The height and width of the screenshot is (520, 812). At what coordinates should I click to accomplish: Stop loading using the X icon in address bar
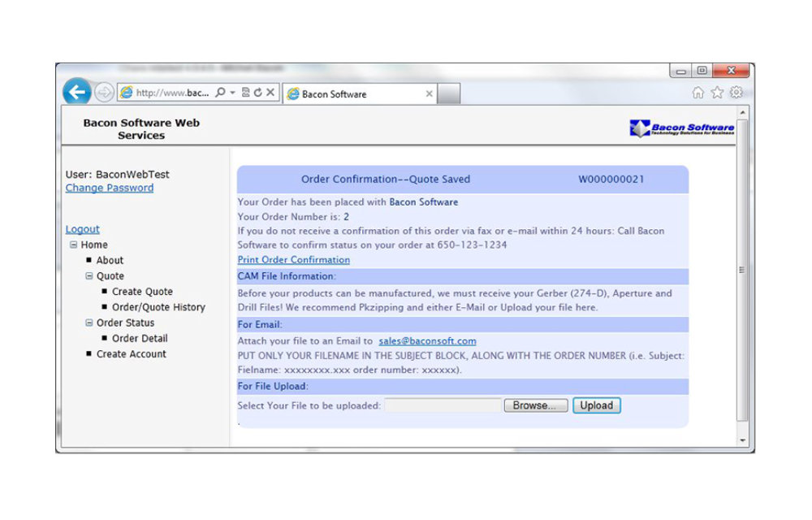(x=270, y=92)
